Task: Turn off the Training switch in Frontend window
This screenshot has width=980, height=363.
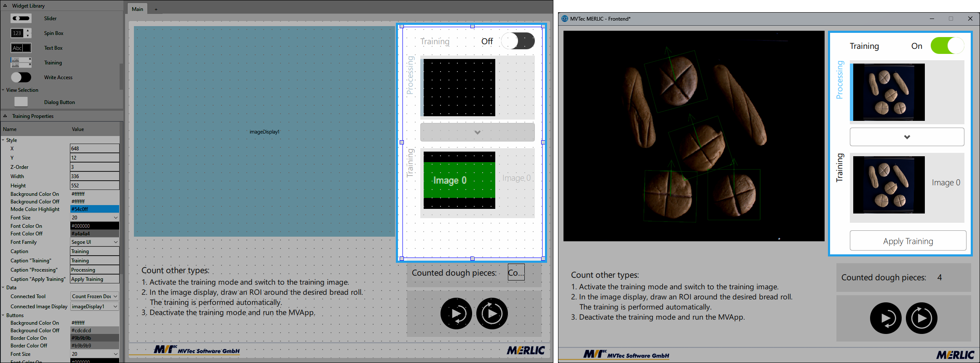Action: coord(948,46)
